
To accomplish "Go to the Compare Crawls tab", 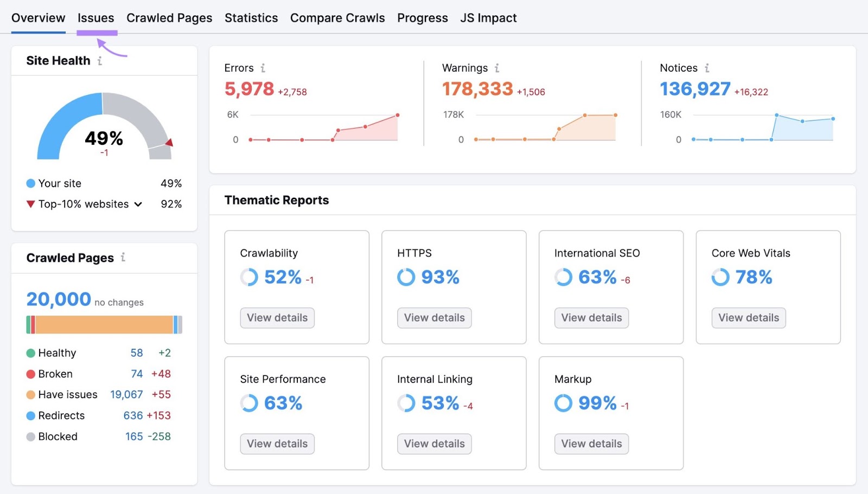I will tap(337, 17).
